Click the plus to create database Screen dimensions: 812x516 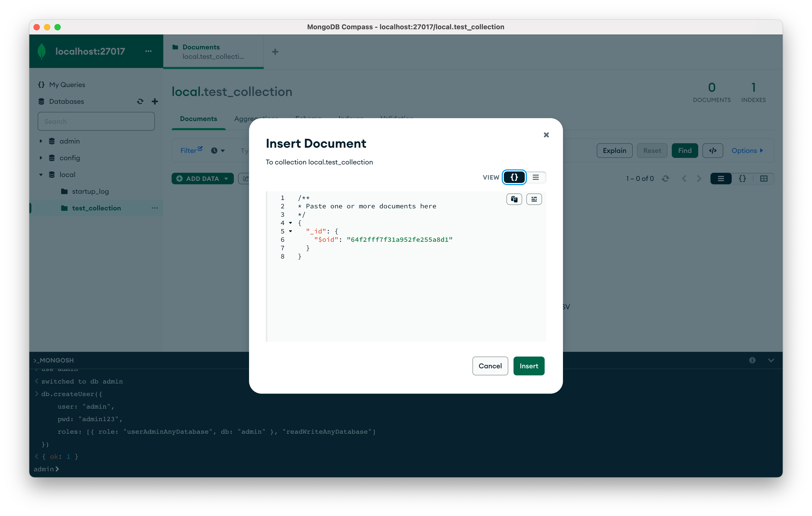pyautogui.click(x=155, y=101)
